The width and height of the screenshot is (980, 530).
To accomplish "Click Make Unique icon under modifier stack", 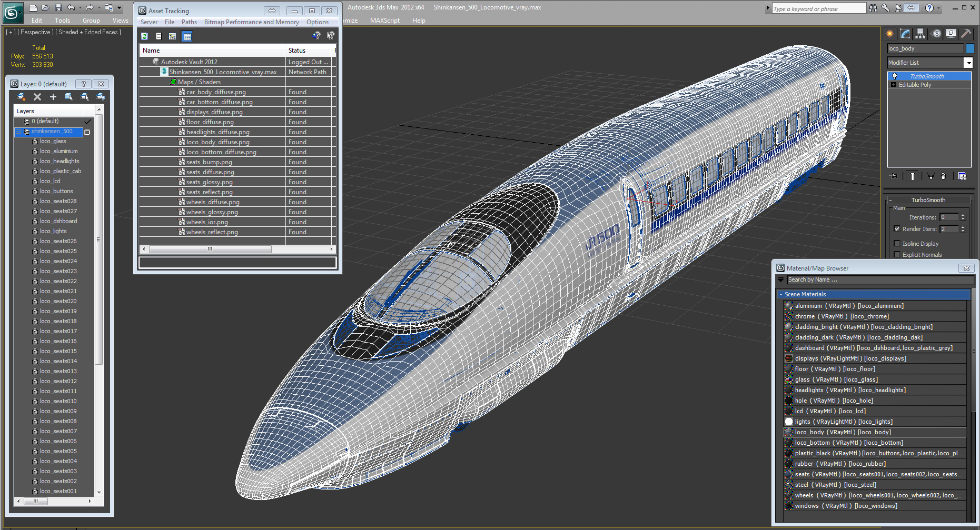I will pos(930,176).
